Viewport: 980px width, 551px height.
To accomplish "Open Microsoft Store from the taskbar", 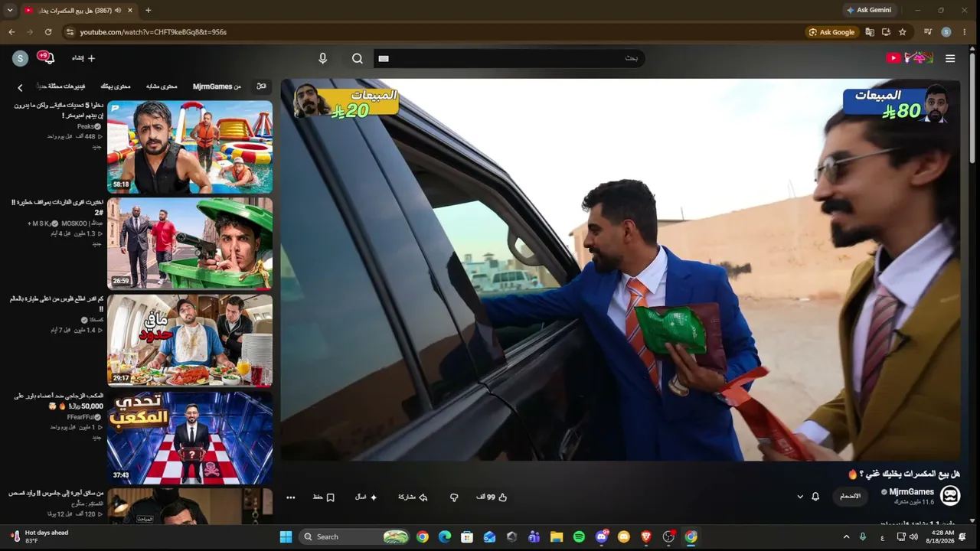I will click(x=467, y=536).
